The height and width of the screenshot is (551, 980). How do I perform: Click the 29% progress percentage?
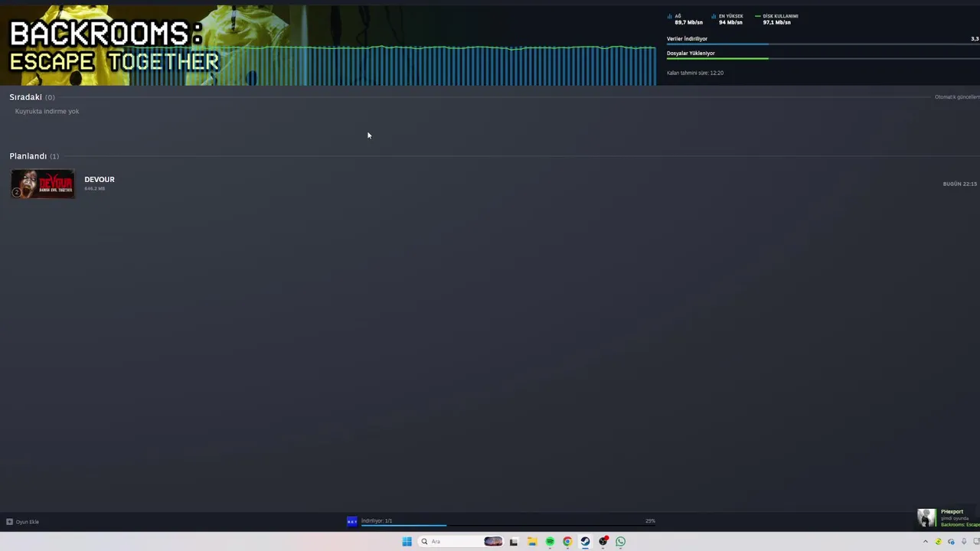[x=650, y=520]
